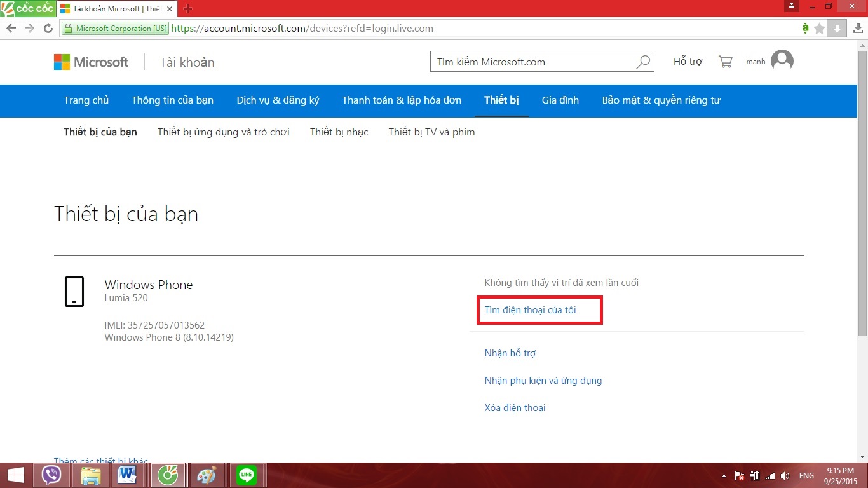
Task: Open the Trang chủ nav item
Action: click(86, 100)
